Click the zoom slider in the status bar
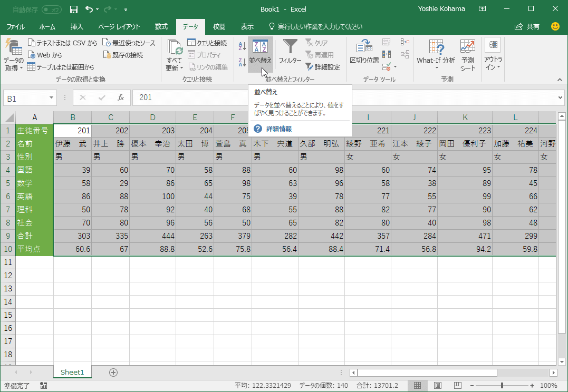This screenshot has width=568, height=392. (x=502, y=385)
